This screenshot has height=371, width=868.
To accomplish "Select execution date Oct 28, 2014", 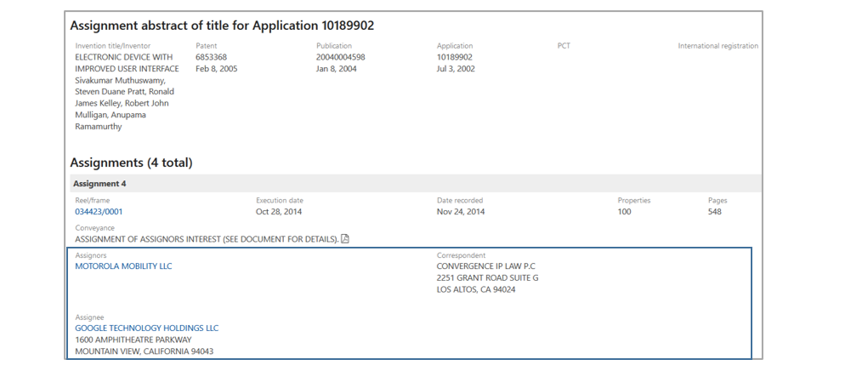I will coord(279,212).
